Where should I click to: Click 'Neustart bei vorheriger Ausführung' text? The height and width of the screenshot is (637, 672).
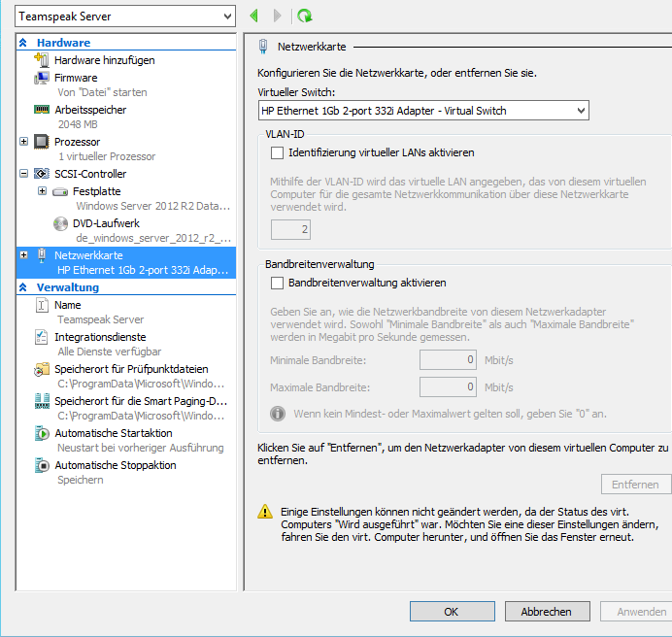tap(141, 448)
